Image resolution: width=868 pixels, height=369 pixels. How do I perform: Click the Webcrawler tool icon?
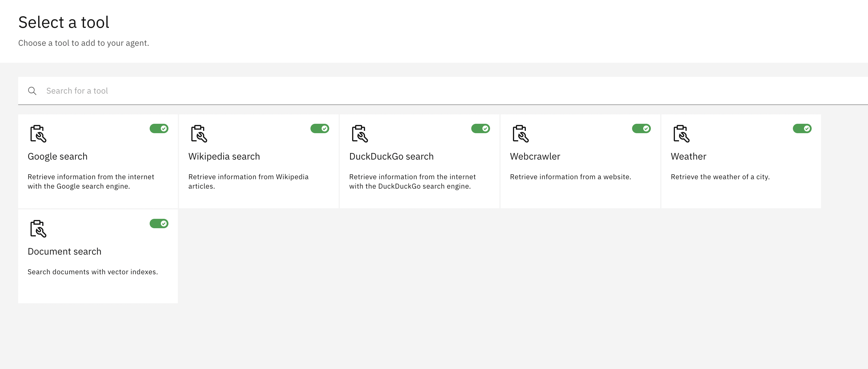click(x=520, y=134)
